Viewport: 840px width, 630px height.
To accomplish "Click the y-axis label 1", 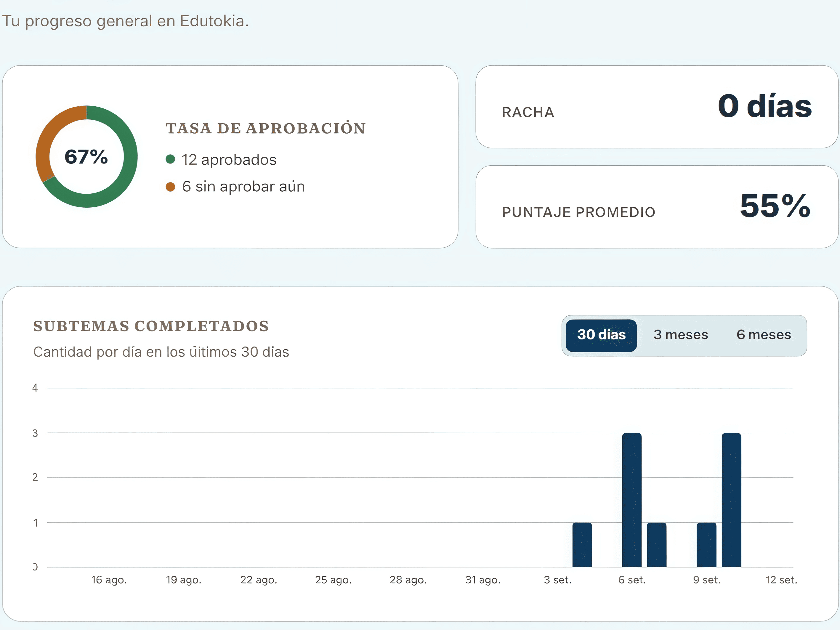I will click(x=35, y=523).
